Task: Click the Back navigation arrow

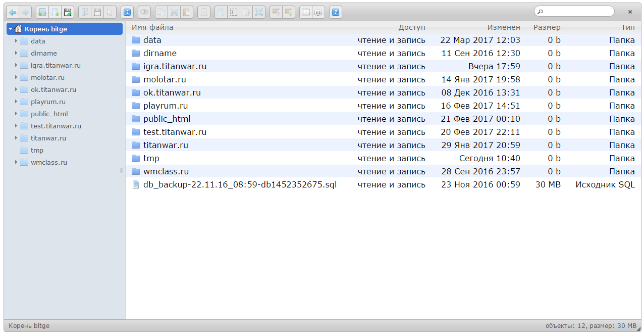Action: [x=13, y=12]
